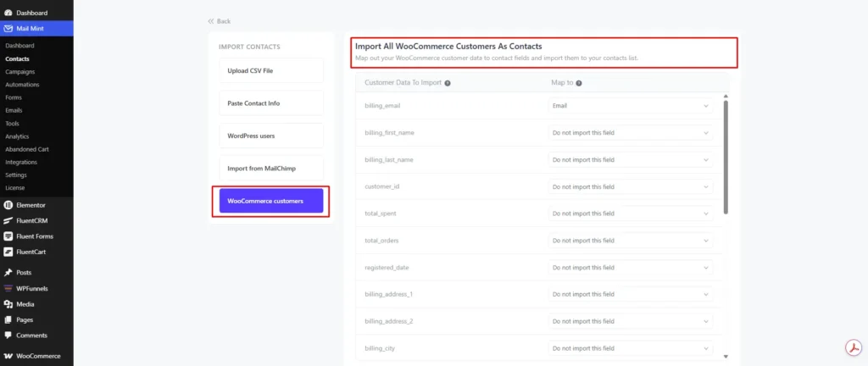Screen dimensions: 868x366
Task: Click the registered_date field label
Action: pyautogui.click(x=387, y=268)
